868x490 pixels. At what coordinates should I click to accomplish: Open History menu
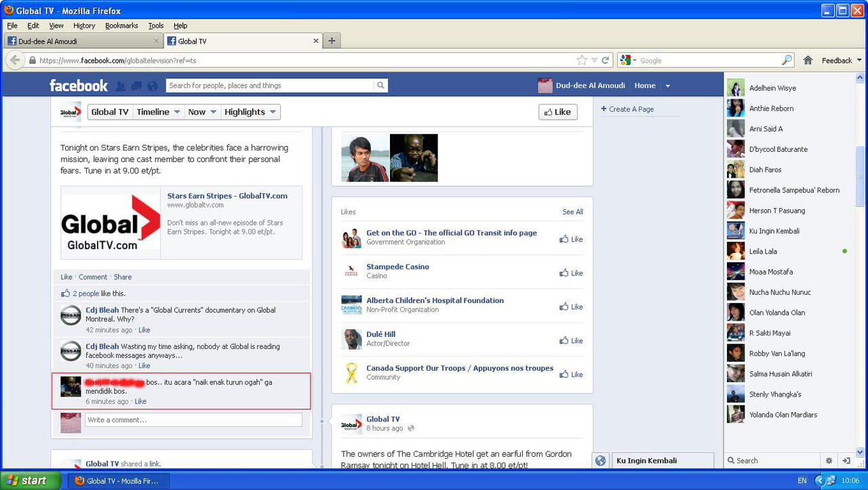point(84,26)
